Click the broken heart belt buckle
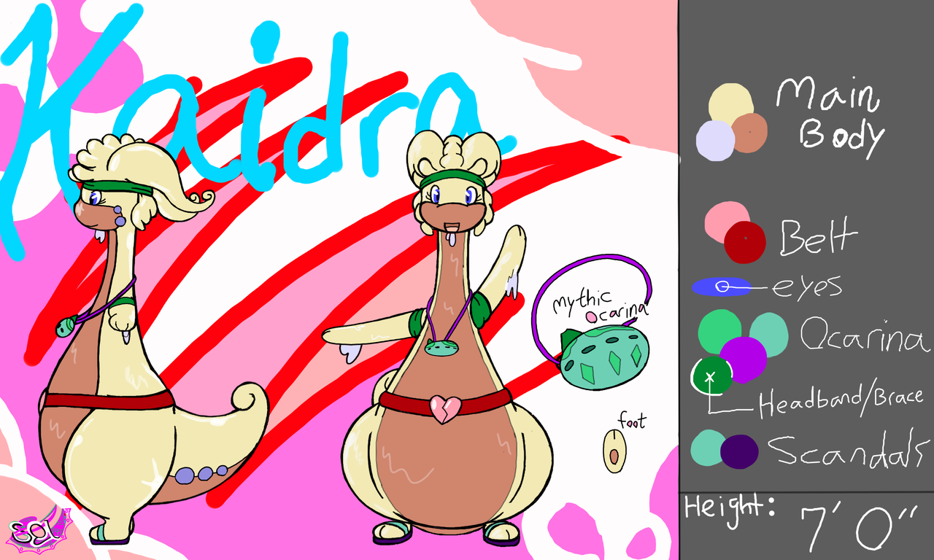Screen dimensions: 934x560 point(445,408)
